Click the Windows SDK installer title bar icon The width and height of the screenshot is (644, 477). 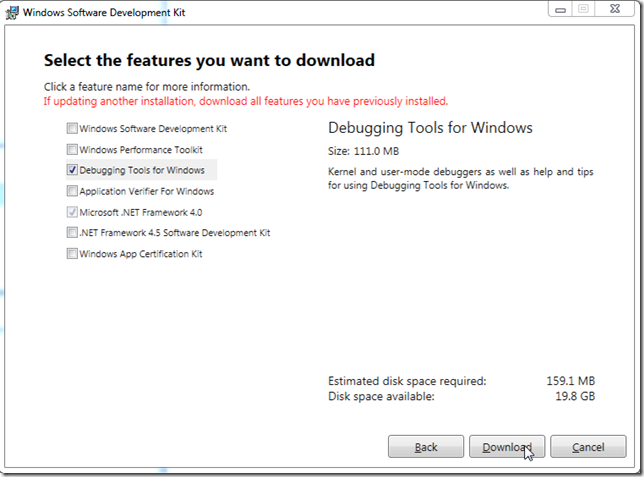click(12, 12)
